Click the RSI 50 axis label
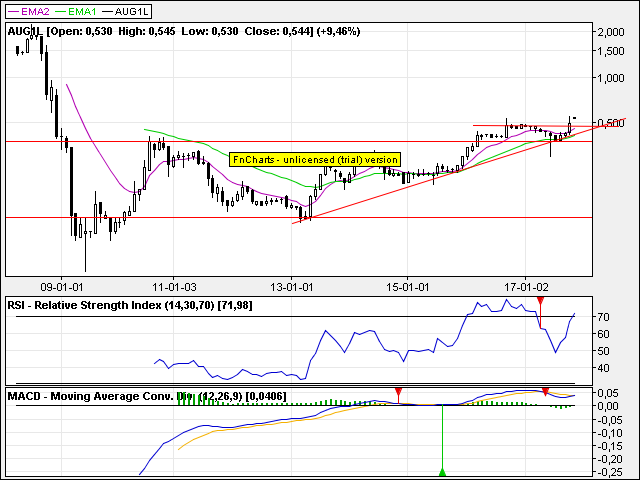Image resolution: width=640 pixels, height=480 pixels. tap(603, 351)
